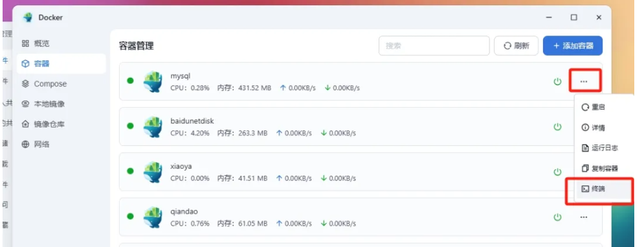Toggle power for the baidunetdisk container
644x247 pixels.
(557, 127)
